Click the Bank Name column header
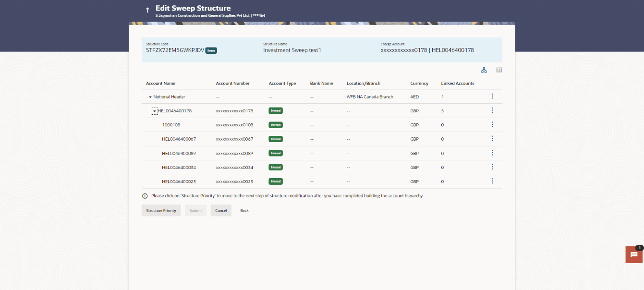The height and width of the screenshot is (290, 644). [x=322, y=83]
